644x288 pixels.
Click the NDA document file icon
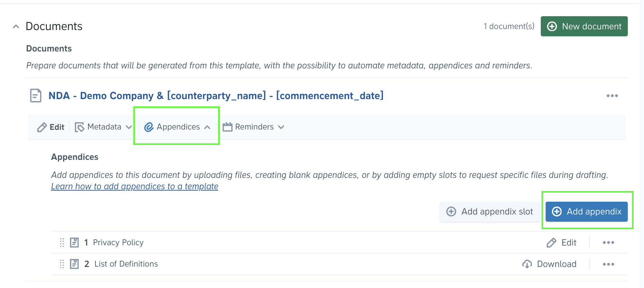pos(36,96)
